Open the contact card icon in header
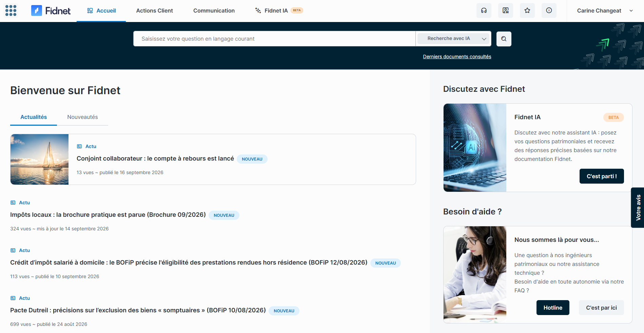This screenshot has width=644, height=333. click(x=506, y=11)
